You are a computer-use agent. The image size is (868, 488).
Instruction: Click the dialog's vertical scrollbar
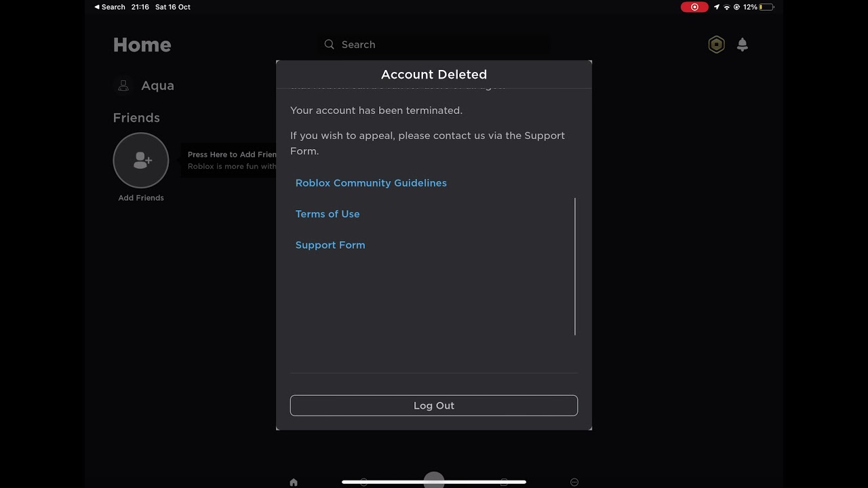tap(575, 266)
